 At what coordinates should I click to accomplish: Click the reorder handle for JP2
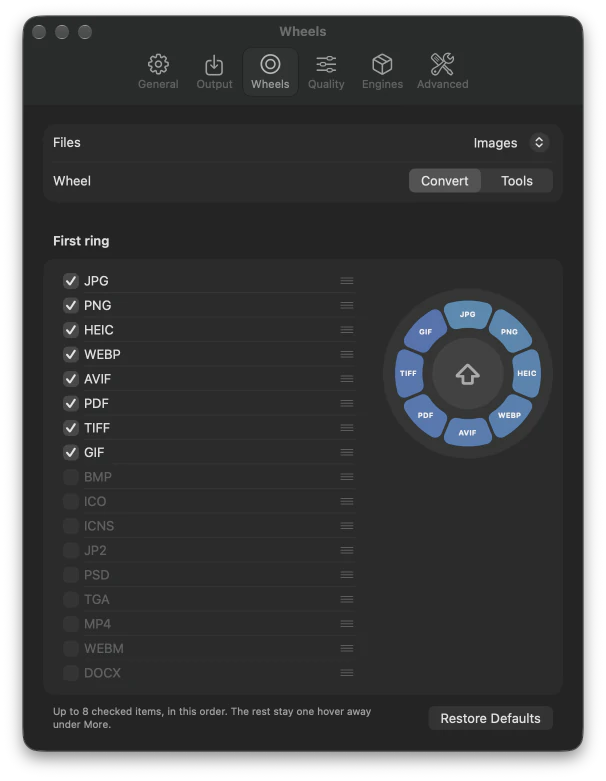point(347,550)
